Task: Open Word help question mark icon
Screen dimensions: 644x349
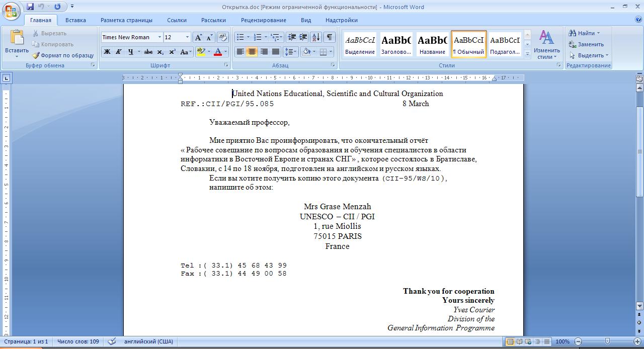Action: pos(638,20)
